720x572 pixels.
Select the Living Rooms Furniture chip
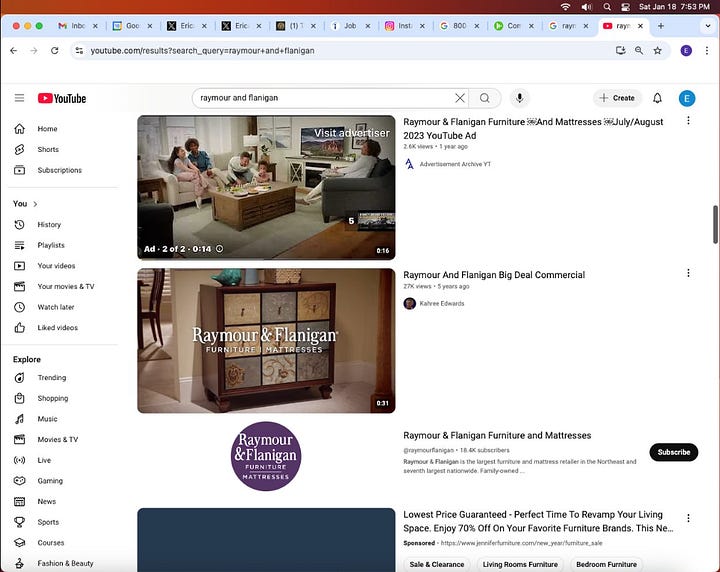pyautogui.click(x=520, y=564)
